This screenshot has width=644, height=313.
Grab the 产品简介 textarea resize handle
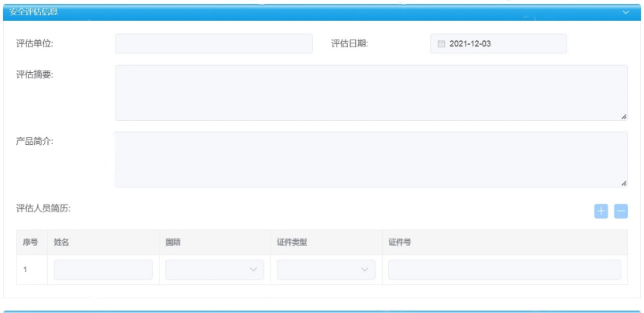pos(623,183)
